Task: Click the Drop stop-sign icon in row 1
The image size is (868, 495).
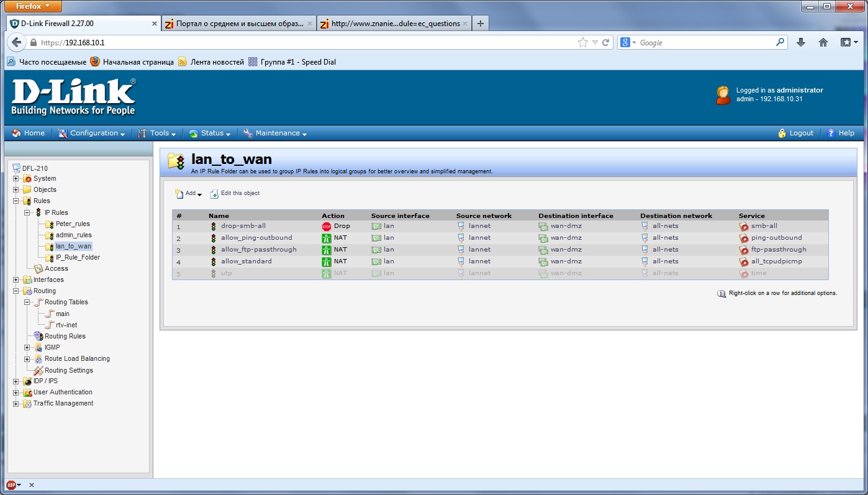Action: coord(327,226)
